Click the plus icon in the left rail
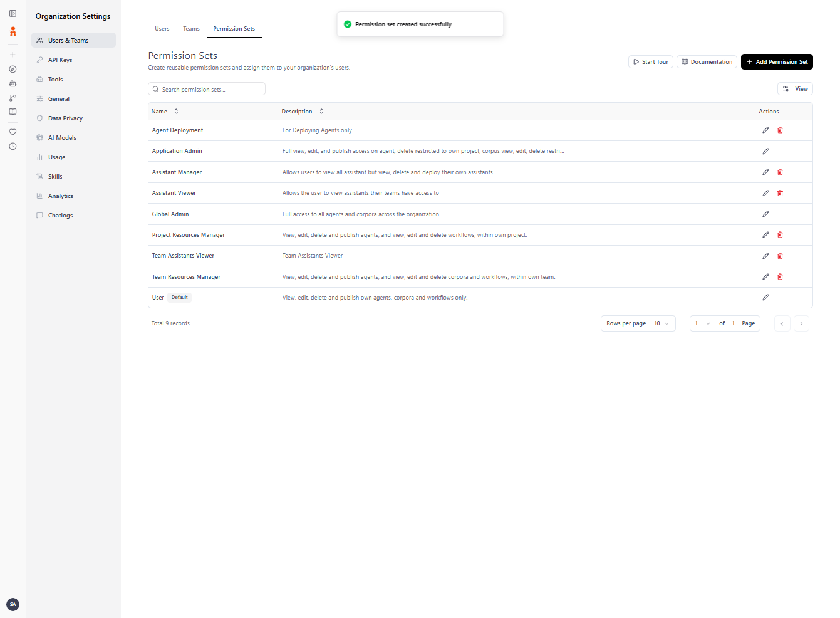The height and width of the screenshot is (618, 840). 13,55
